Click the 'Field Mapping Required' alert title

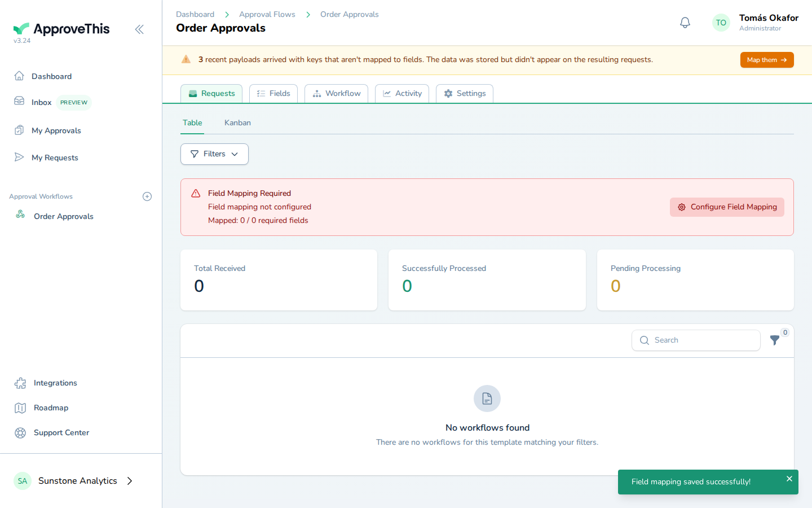click(249, 194)
